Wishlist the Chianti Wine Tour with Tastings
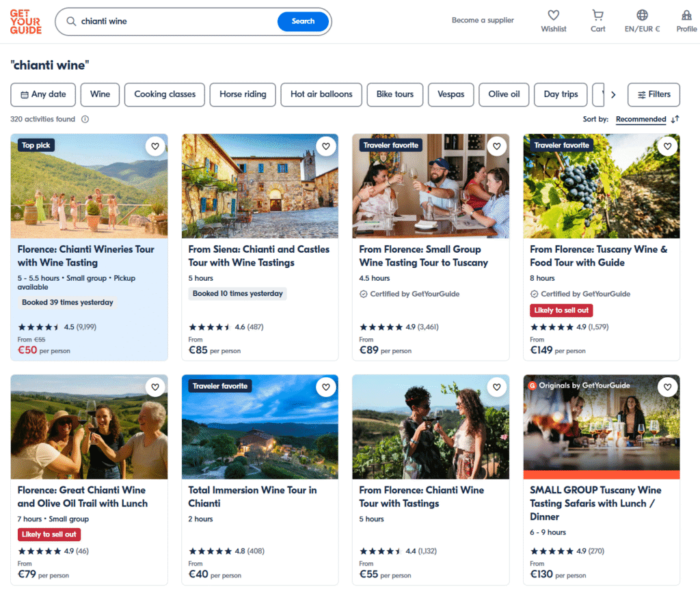The width and height of the screenshot is (700, 591). pyautogui.click(x=497, y=387)
